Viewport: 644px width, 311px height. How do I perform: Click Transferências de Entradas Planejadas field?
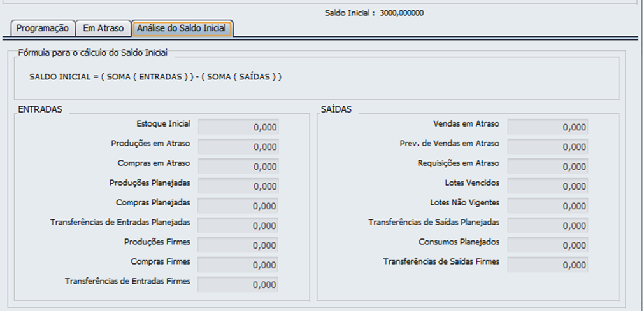pyautogui.click(x=238, y=226)
